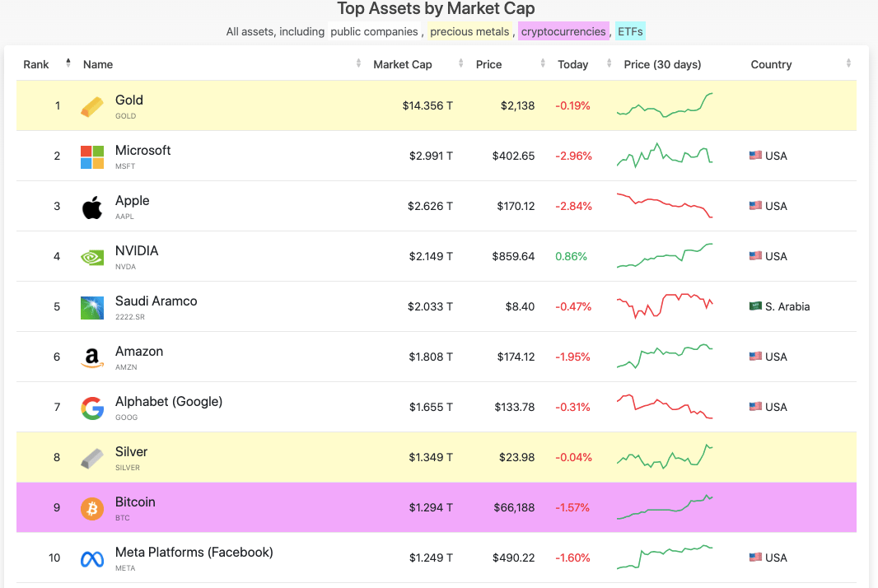878x588 pixels.
Task: Click Silver's price $23.98
Action: [516, 457]
